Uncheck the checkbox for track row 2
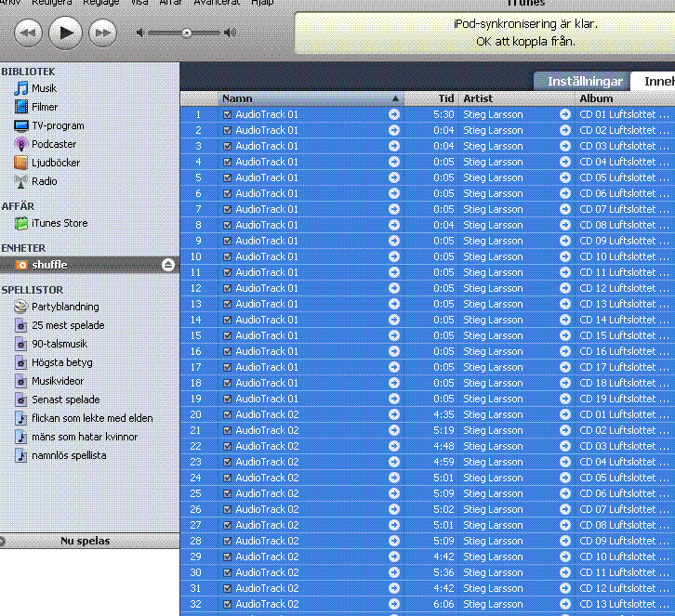The image size is (675, 616). point(228,130)
